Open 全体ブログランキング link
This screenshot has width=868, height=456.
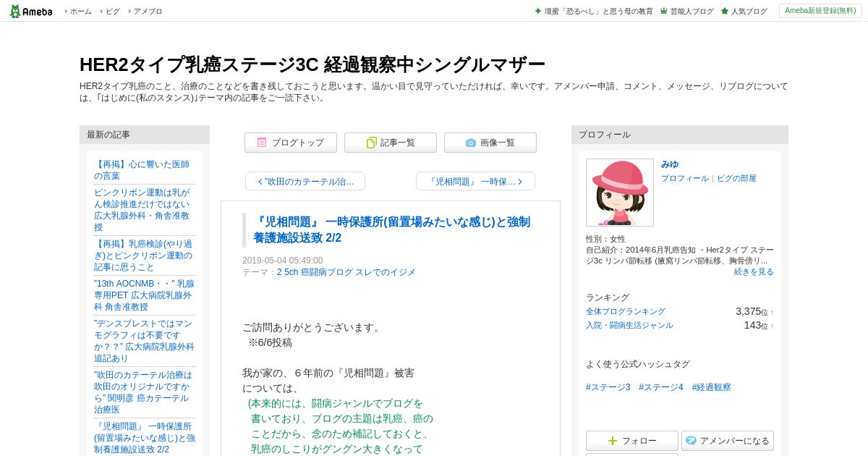point(626,311)
